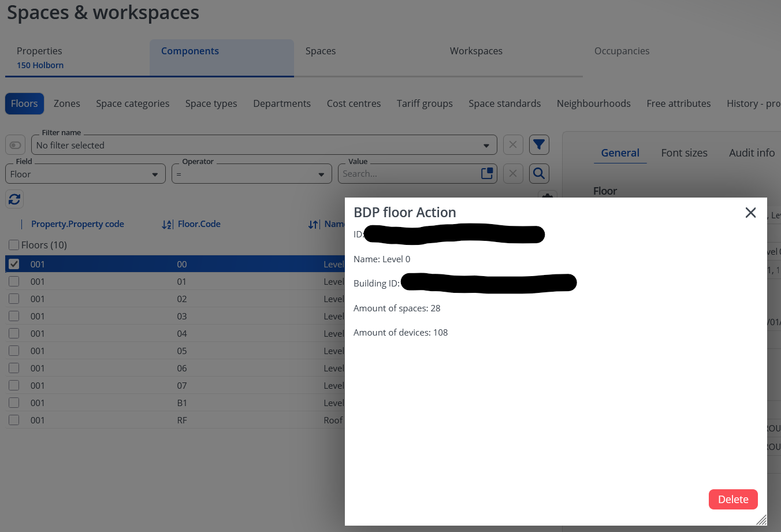Viewport: 781px width, 532px height.
Task: Open Space categories sub-tab
Action: 133,103
